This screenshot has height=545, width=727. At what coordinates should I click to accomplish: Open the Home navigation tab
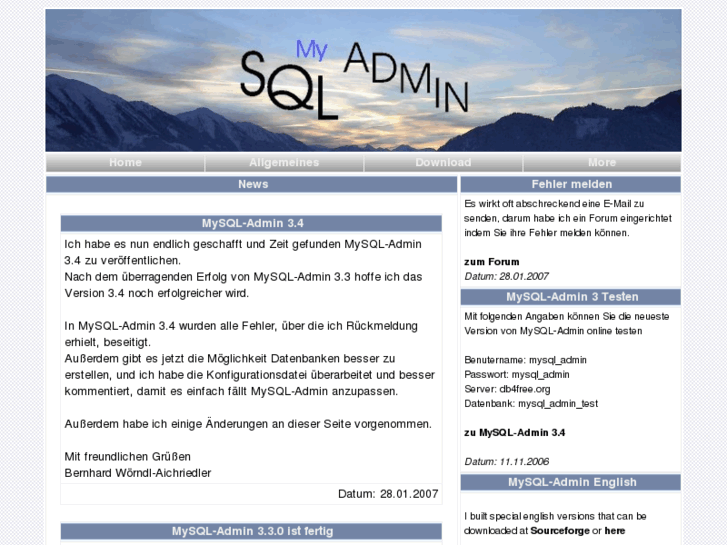(x=125, y=163)
